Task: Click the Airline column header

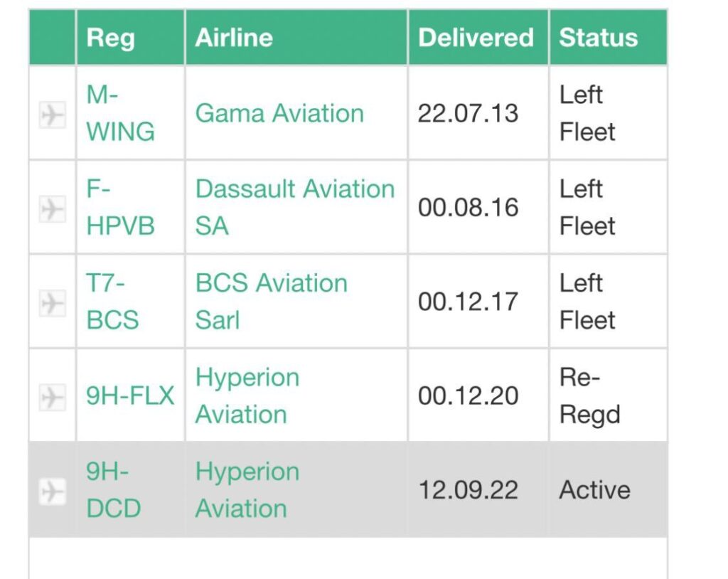Action: tap(234, 38)
